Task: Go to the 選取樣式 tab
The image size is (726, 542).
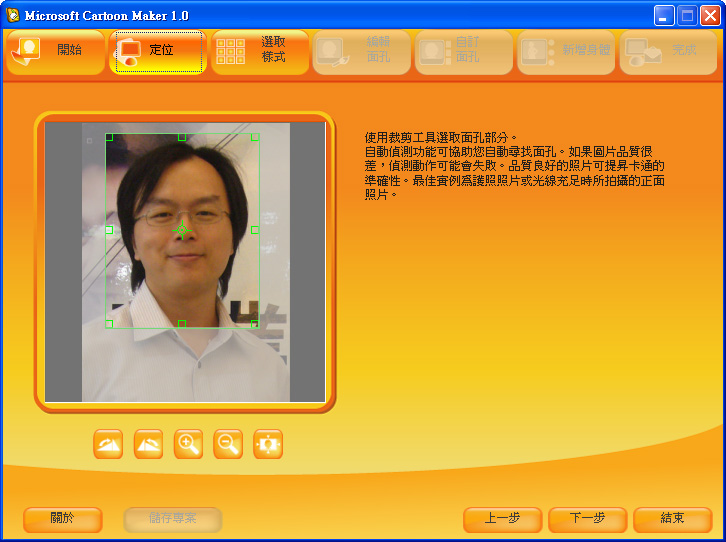Action: [260, 52]
